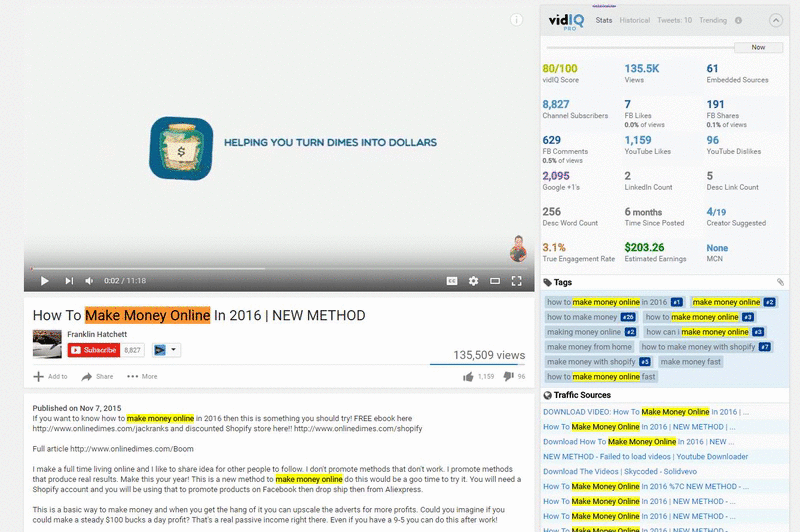Mute the video volume speaker icon
800x532 pixels.
[89, 281]
